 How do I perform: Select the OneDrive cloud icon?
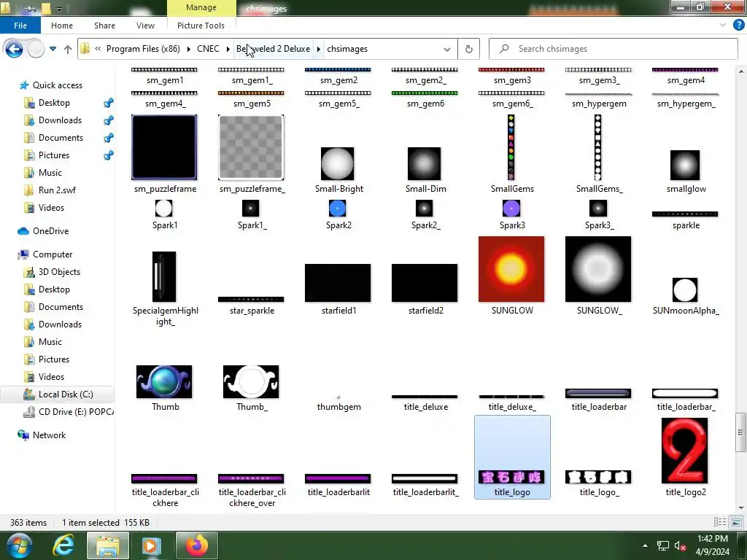[x=23, y=231]
